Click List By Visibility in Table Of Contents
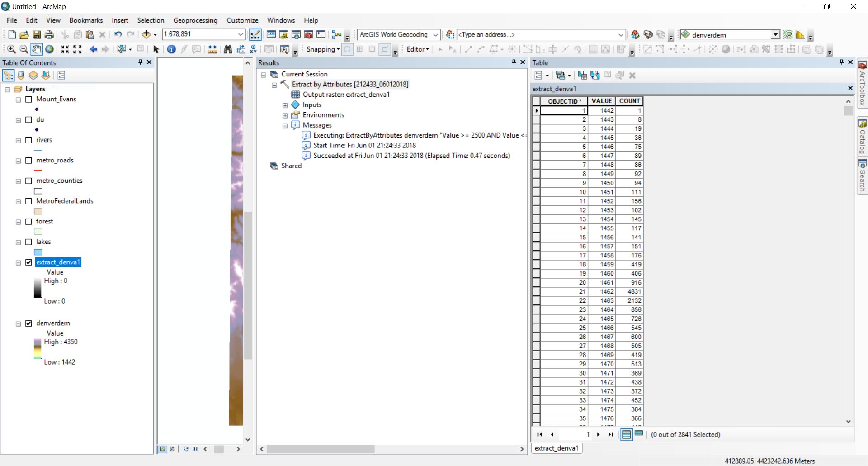The height and width of the screenshot is (466, 868). pos(33,76)
